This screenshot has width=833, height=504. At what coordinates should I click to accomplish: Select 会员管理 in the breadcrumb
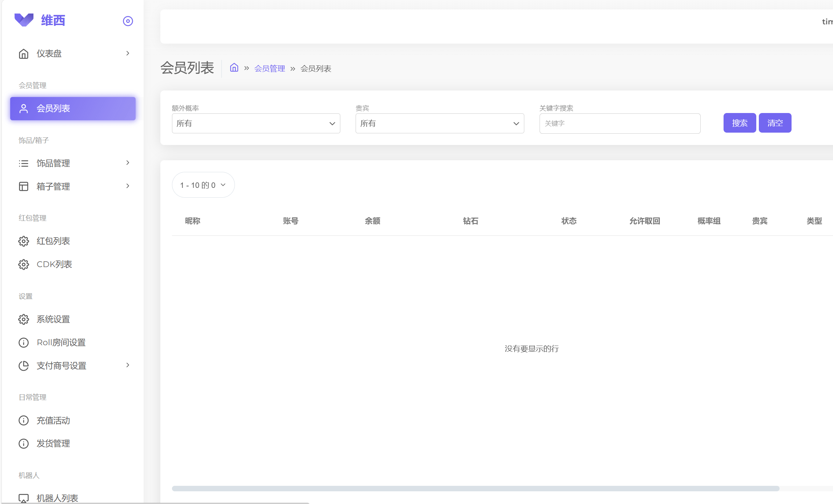(x=270, y=68)
